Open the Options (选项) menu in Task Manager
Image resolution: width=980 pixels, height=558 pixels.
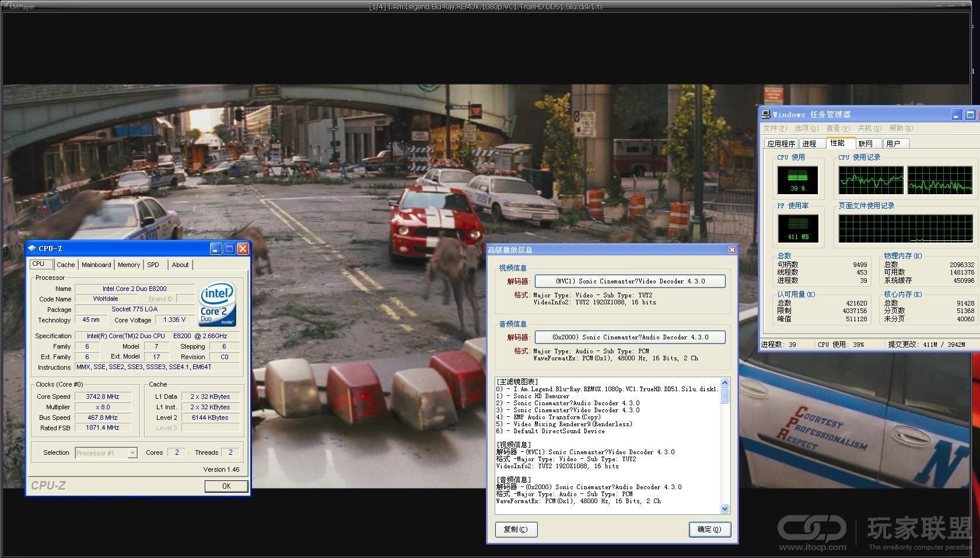pos(806,128)
